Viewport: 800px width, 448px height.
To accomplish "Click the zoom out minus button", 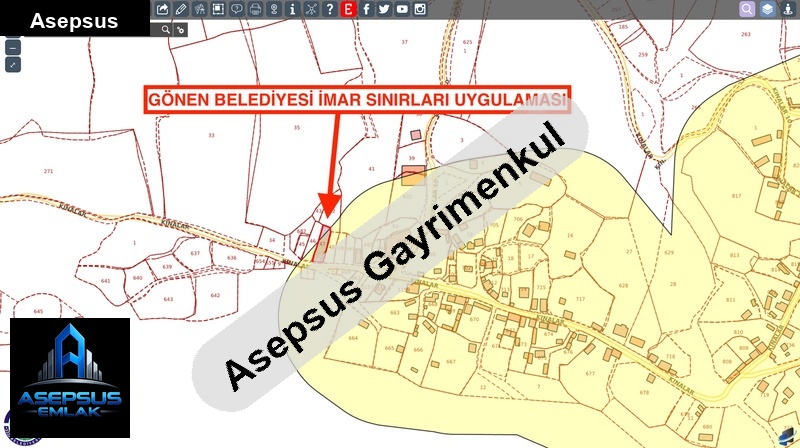I will 12,47.
